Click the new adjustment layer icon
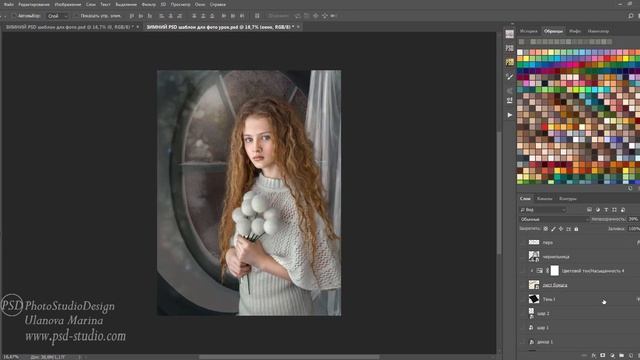The height and width of the screenshot is (360, 640). click(x=612, y=356)
